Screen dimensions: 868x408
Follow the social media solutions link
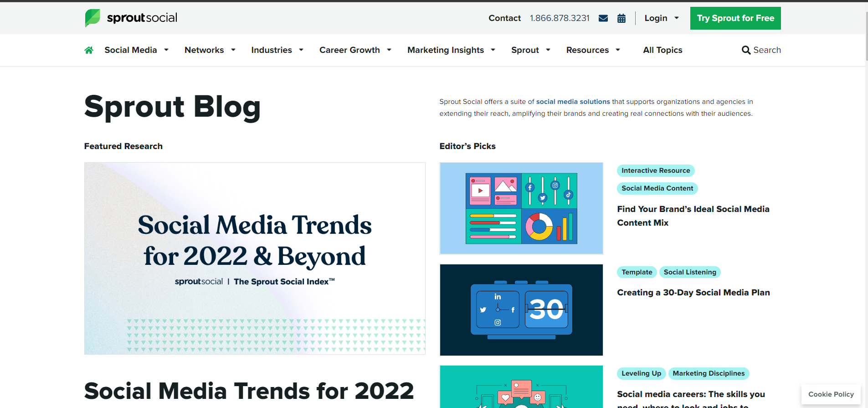[573, 102]
